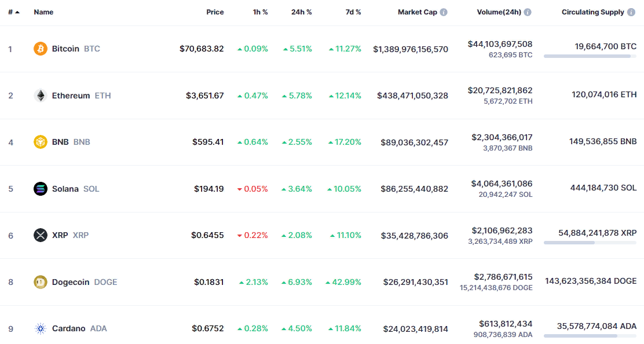The width and height of the screenshot is (644, 344).
Task: Click the Ethereum diamond logo icon
Action: pos(41,96)
